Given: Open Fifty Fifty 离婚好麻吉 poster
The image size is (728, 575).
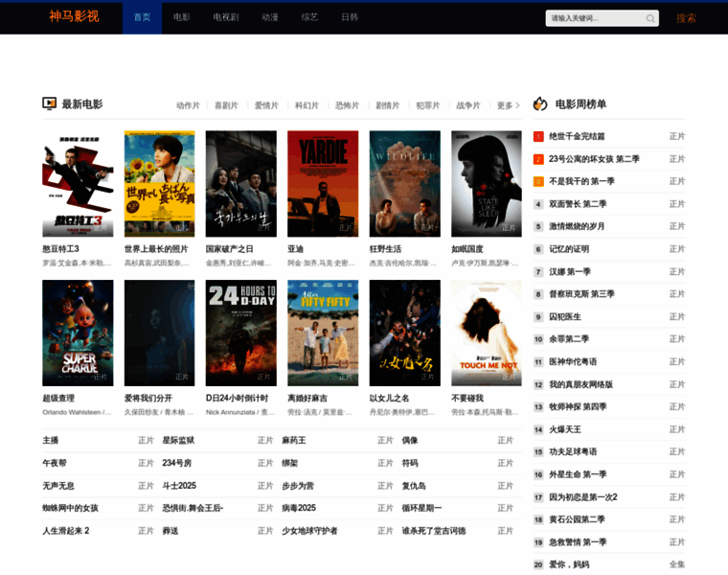Looking at the screenshot, I should point(323,333).
